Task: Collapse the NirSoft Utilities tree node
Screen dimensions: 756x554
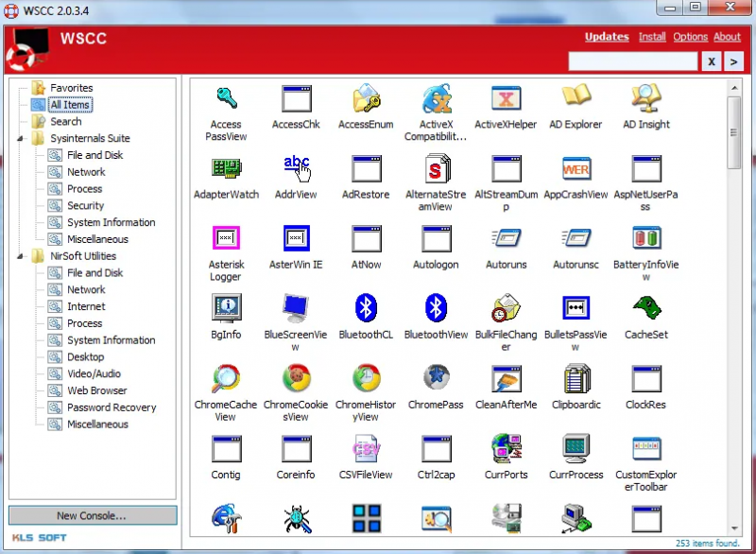Action: point(22,256)
